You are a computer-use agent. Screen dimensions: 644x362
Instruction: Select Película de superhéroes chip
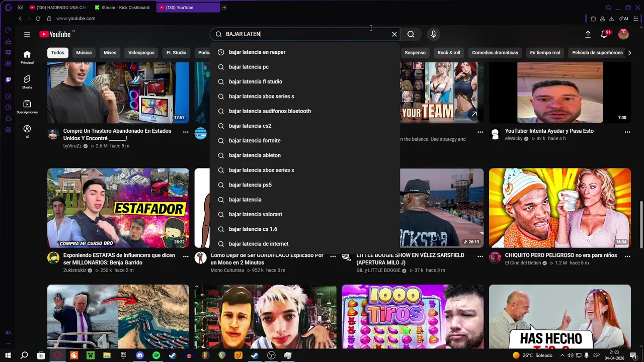[x=597, y=53]
